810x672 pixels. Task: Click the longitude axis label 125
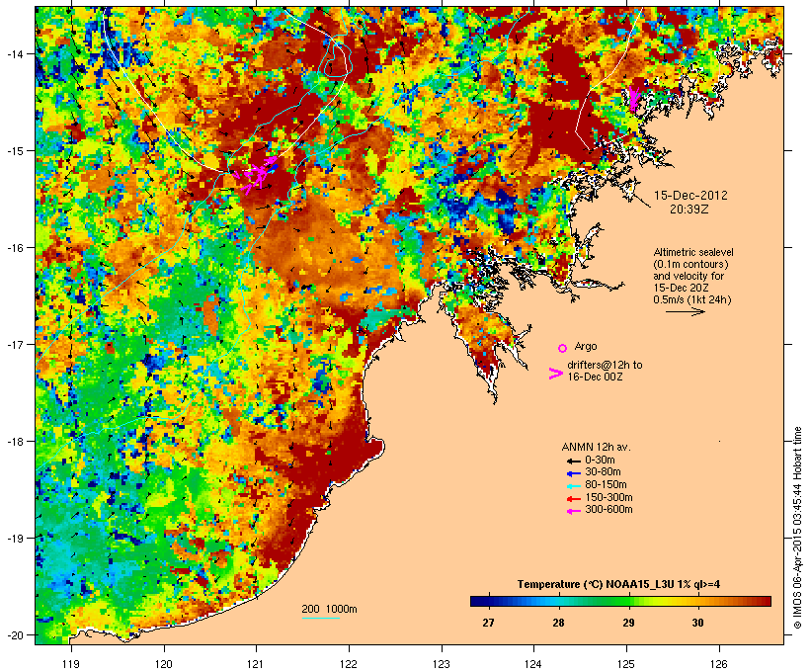pos(626,664)
